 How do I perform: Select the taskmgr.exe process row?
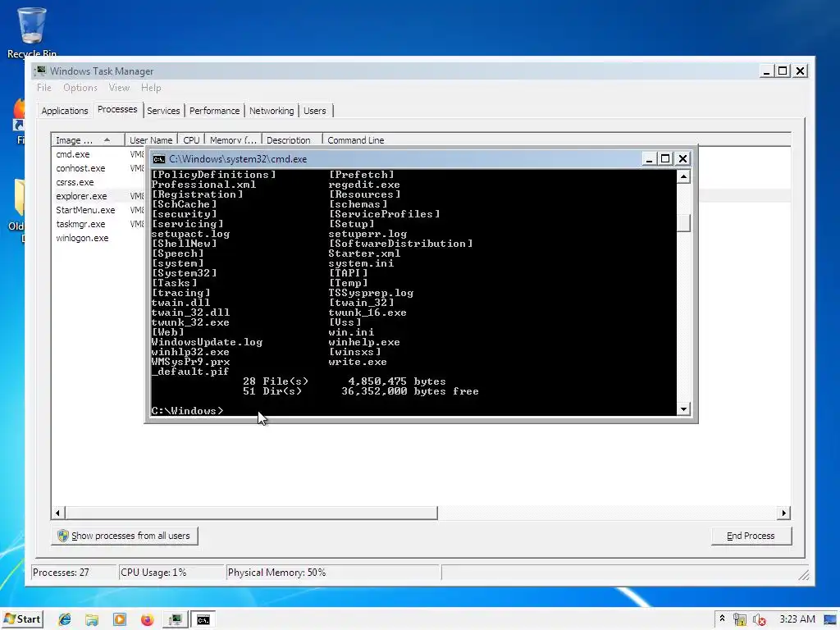click(80, 224)
